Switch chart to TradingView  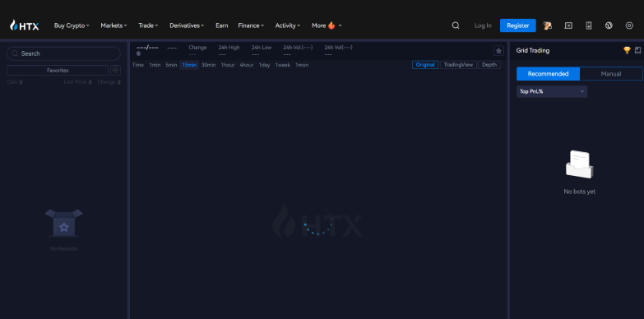tap(458, 65)
